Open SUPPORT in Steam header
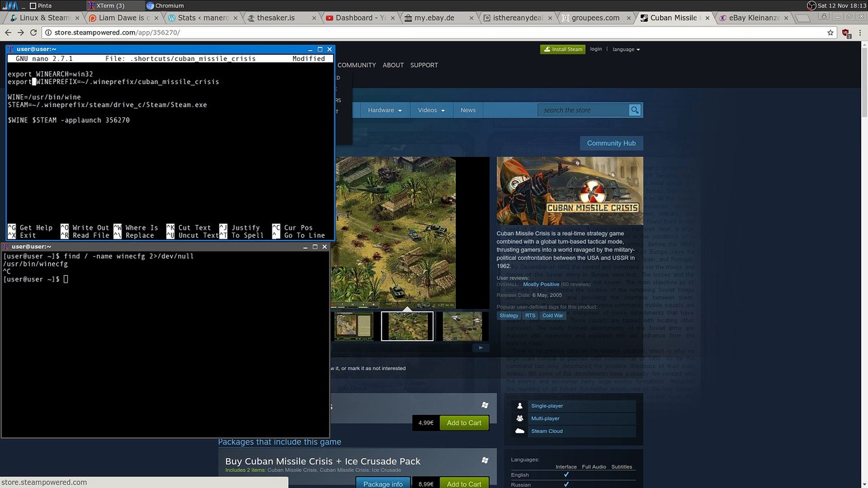This screenshot has height=488, width=868. point(424,65)
